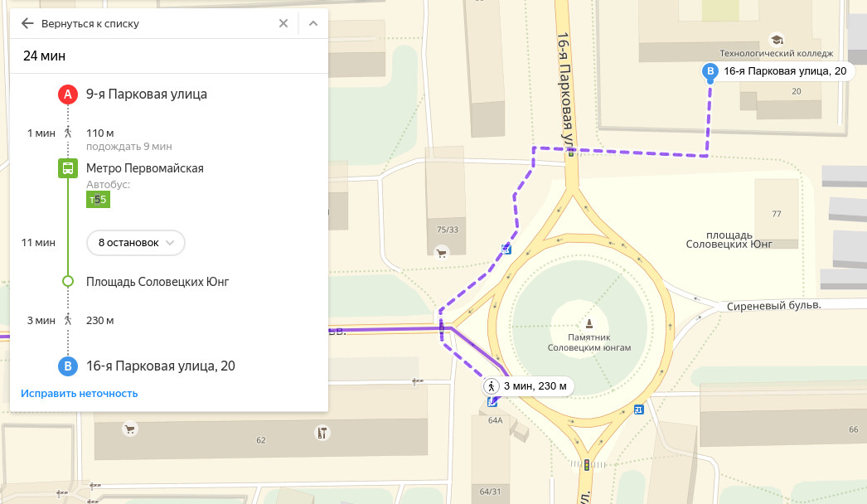
Task: Click the monument icon of Памятник Соловецким юнгам
Action: point(589,323)
